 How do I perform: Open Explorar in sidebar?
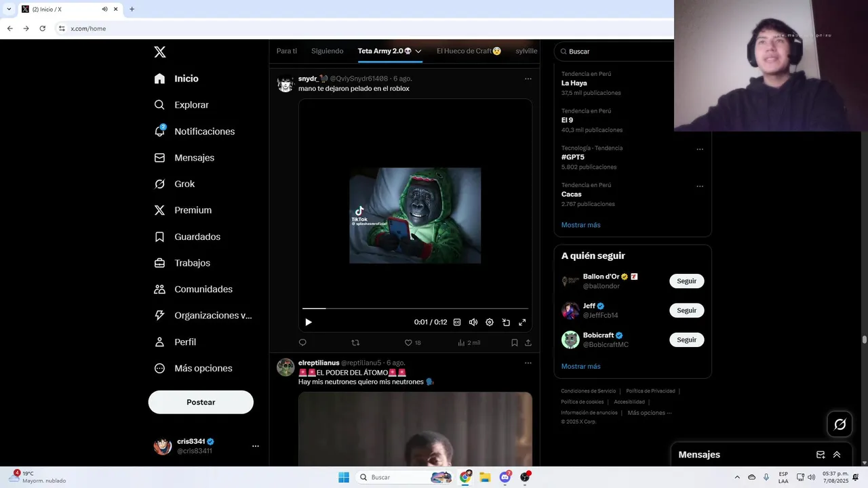(x=181, y=105)
